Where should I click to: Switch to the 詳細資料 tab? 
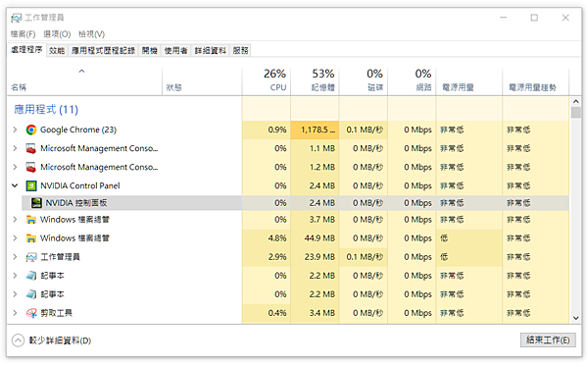pos(210,51)
